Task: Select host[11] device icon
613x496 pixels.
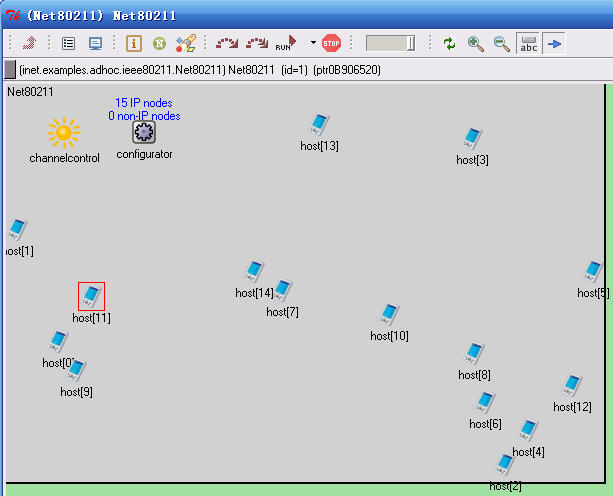Action: point(91,296)
